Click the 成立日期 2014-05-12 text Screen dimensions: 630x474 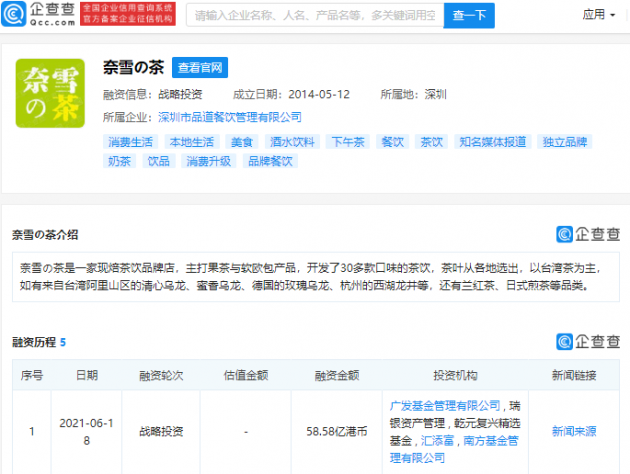click(291, 94)
